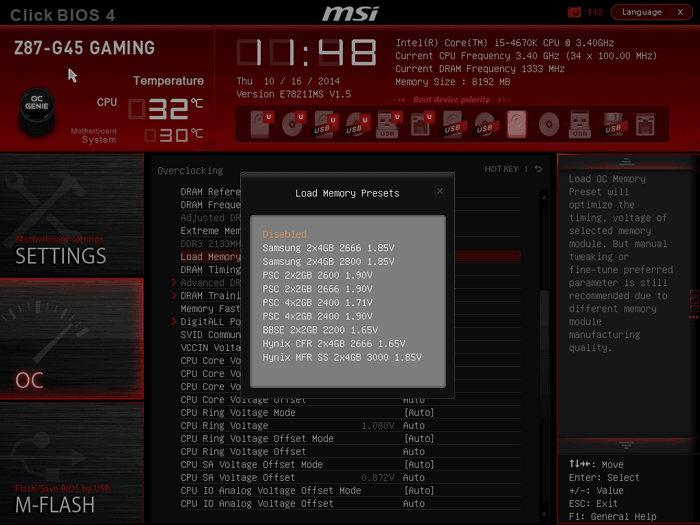Expand the DRAM Training submenu arrow
Screen dimensions: 700x525
click(x=174, y=295)
